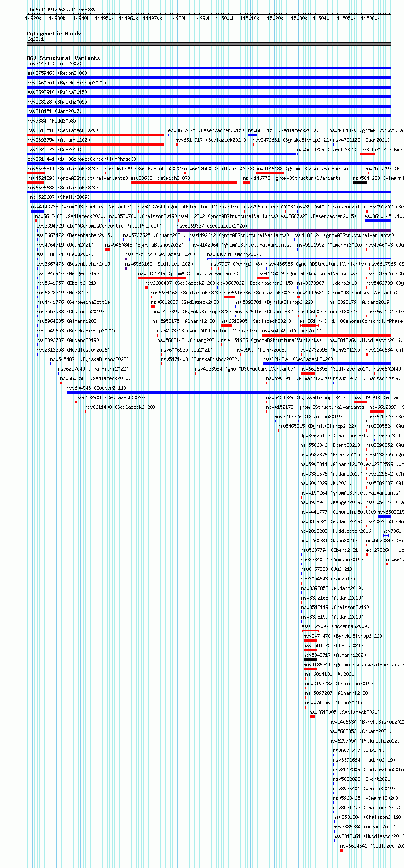The height and width of the screenshot is (868, 404).
Task: Click nsv2812308 (Huddleston2016) label
Action: 73,350
